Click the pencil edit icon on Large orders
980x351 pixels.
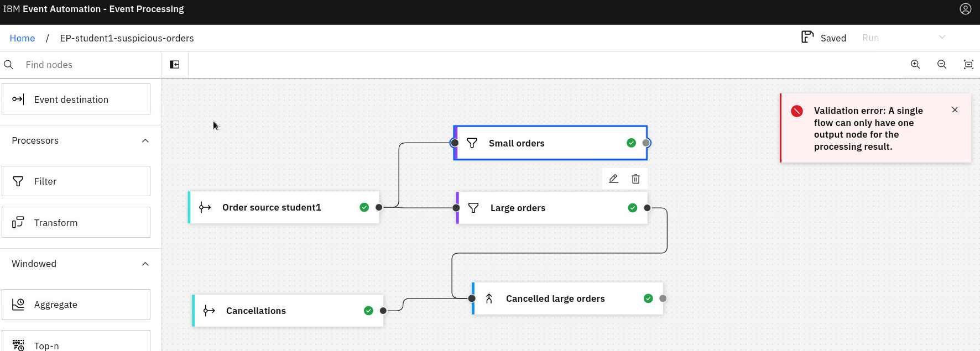pyautogui.click(x=613, y=179)
